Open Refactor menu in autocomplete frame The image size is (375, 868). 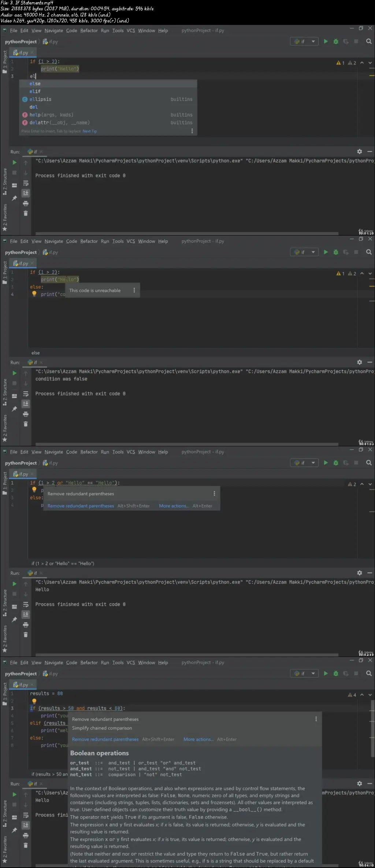point(89,31)
